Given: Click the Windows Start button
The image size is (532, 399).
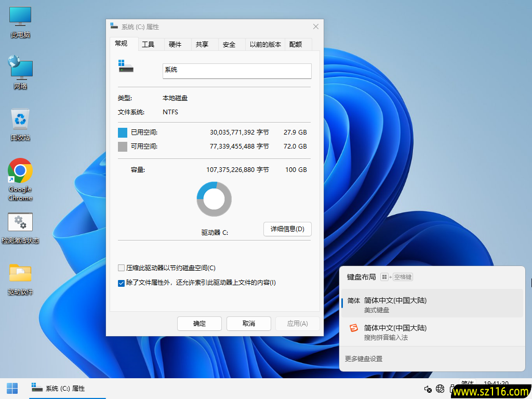Looking at the screenshot, I should click(12, 388).
